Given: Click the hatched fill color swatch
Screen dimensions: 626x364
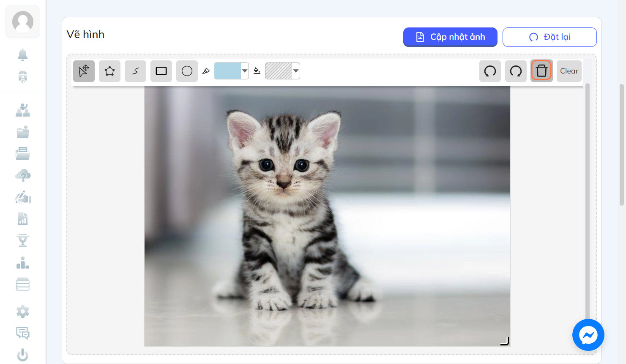Looking at the screenshot, I should (x=279, y=71).
